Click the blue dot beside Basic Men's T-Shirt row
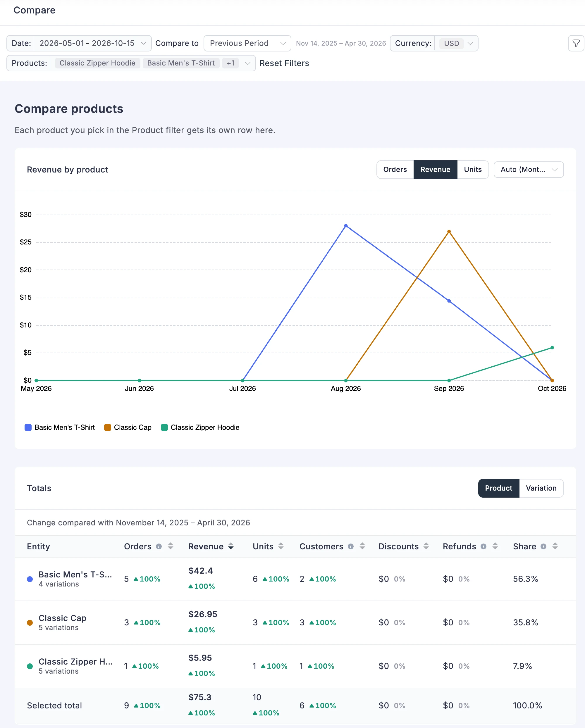The width and height of the screenshot is (585, 728). pos(30,579)
